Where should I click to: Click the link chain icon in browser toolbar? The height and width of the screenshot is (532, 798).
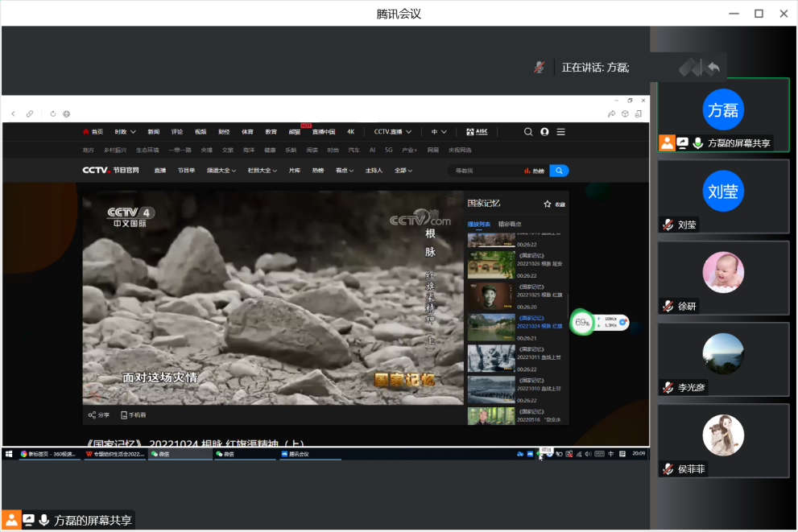point(30,114)
